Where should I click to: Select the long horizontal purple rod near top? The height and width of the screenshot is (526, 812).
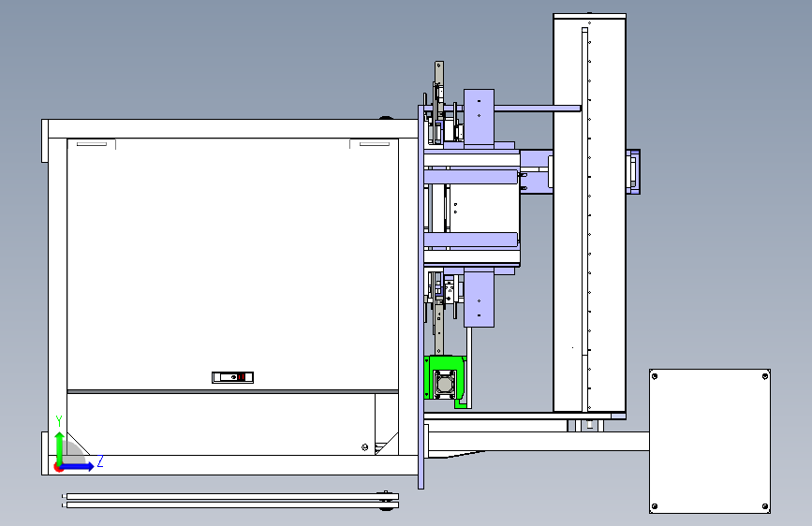tap(537, 109)
